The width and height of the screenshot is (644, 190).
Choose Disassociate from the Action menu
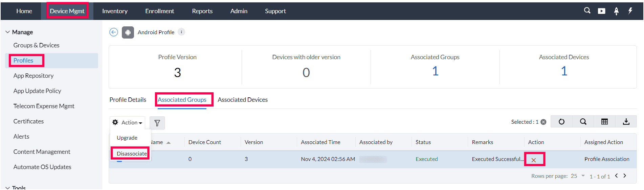[x=132, y=153]
